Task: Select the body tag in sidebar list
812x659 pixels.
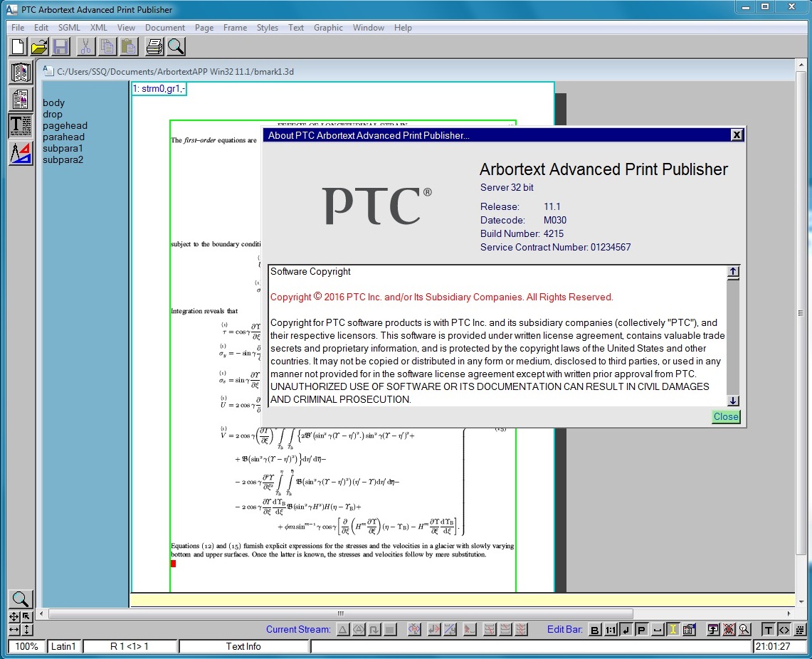Action: tap(54, 102)
